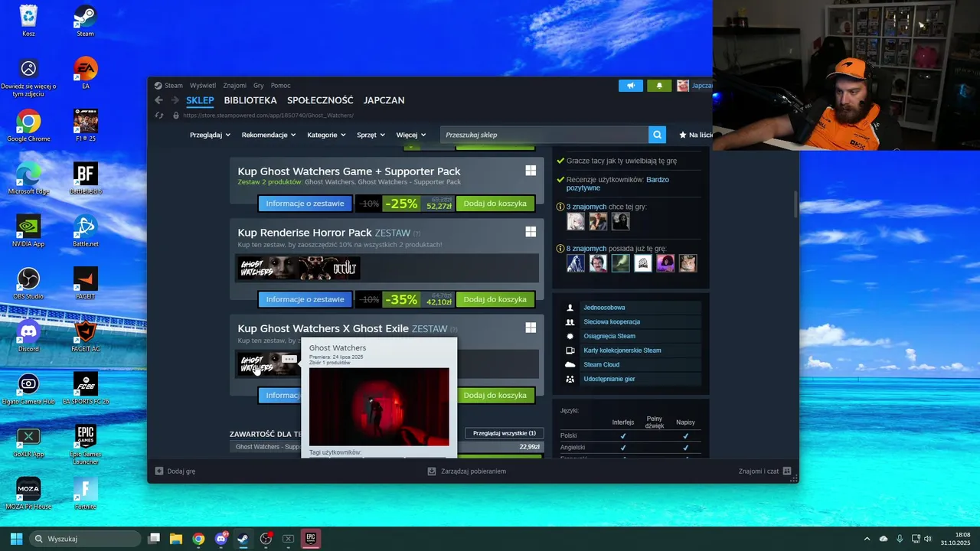980x551 pixels.
Task: Add Supporter Pack bundle via Dodaj do koszyka
Action: tap(495, 204)
